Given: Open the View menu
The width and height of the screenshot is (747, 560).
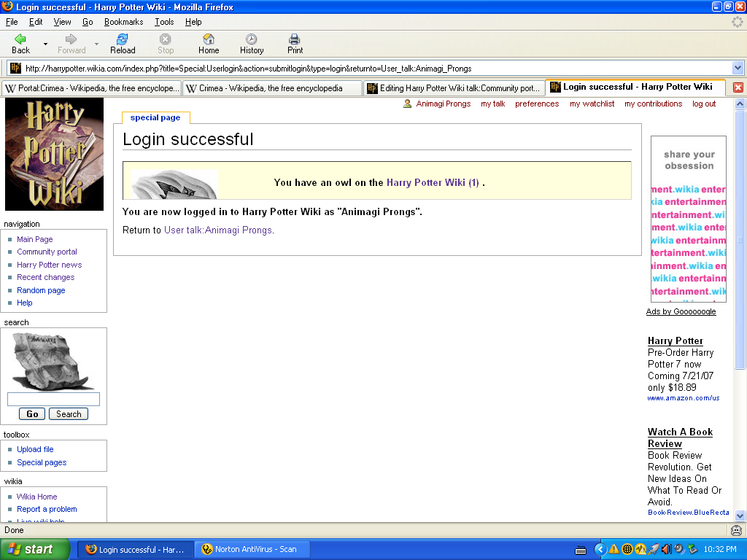Looking at the screenshot, I should (x=62, y=22).
